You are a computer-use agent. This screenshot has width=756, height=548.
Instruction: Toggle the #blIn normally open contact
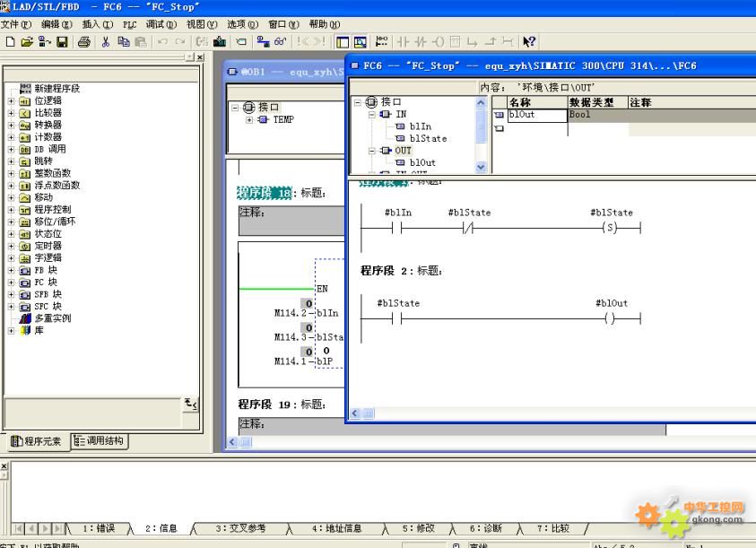click(397, 229)
